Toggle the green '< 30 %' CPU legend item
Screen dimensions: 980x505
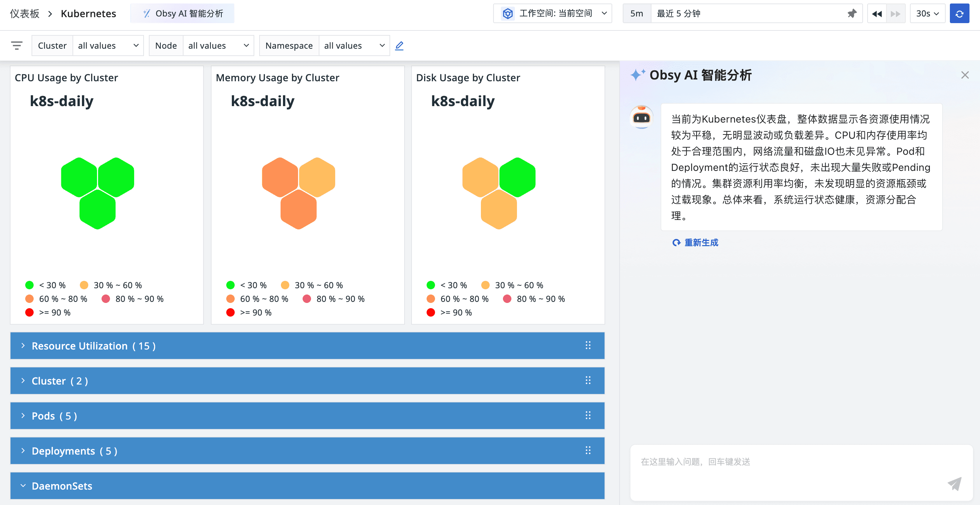click(46, 285)
